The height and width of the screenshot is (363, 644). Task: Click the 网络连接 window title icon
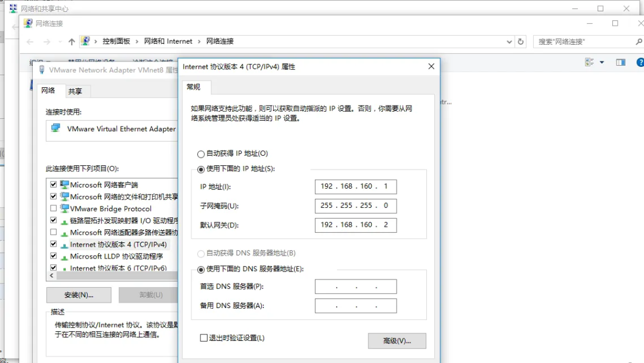coord(28,23)
